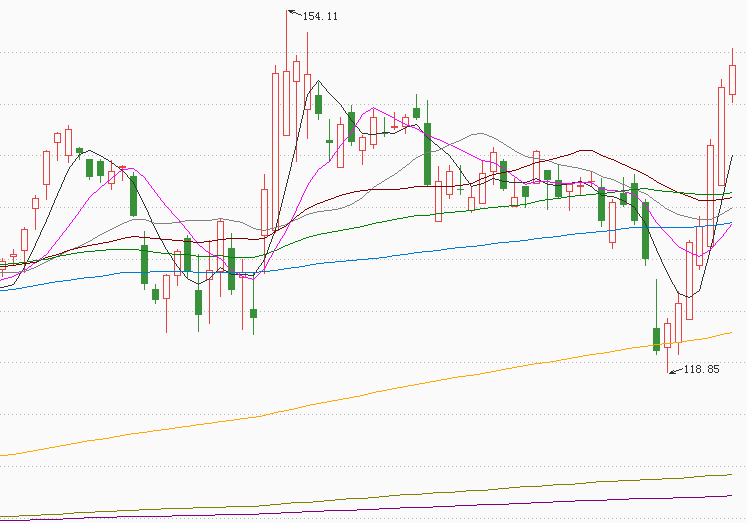Click the 154.11 high price label

point(320,16)
